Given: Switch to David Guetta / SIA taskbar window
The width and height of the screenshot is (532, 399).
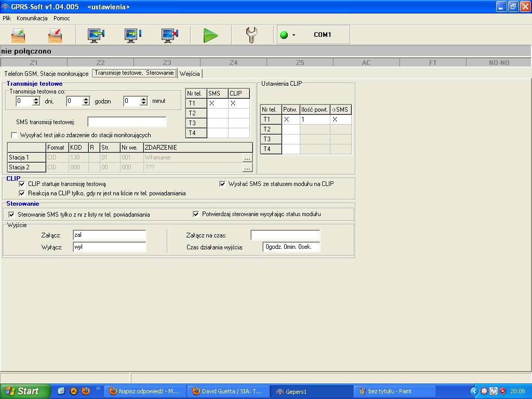Looking at the screenshot, I should (x=229, y=392).
